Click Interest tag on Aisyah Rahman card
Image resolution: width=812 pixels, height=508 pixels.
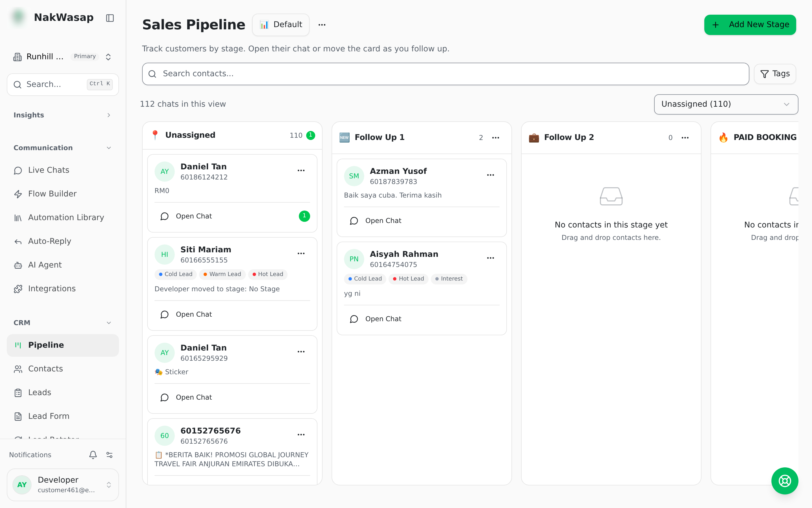(x=449, y=279)
